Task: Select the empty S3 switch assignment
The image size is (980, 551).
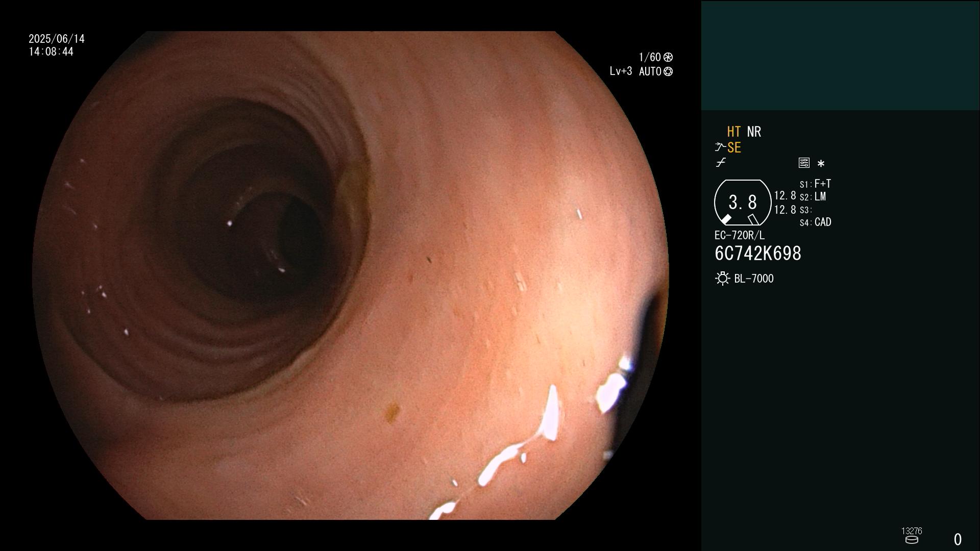Action: coord(805,210)
